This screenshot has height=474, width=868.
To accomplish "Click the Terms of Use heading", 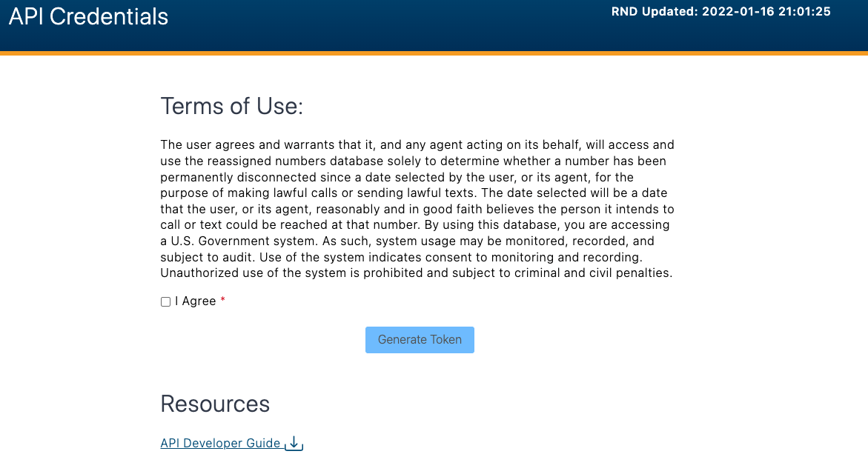I will (x=232, y=106).
